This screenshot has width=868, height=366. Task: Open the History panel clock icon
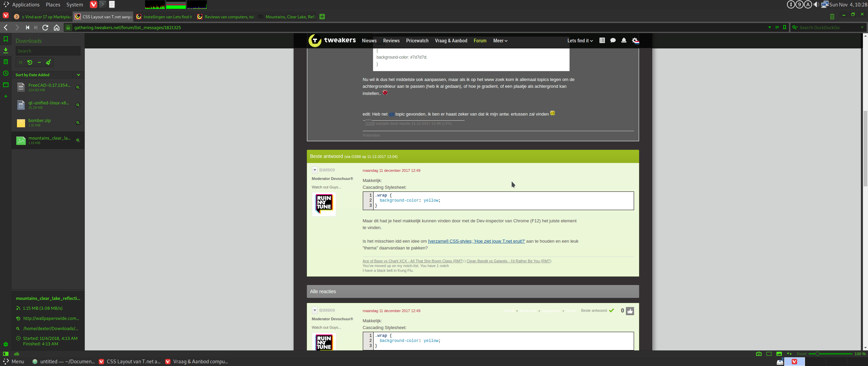coord(6,73)
